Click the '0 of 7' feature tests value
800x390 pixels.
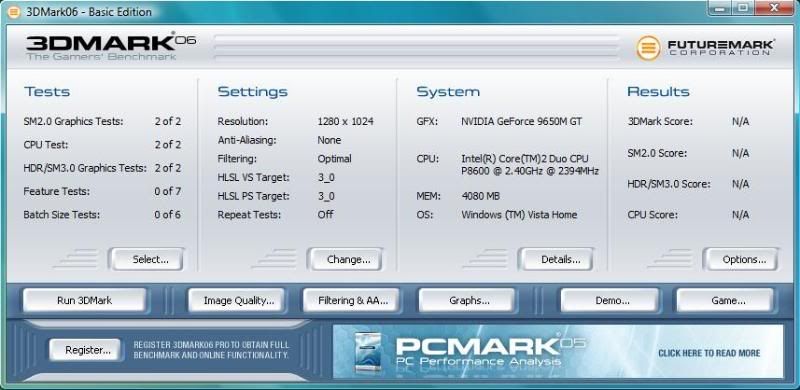(x=168, y=191)
